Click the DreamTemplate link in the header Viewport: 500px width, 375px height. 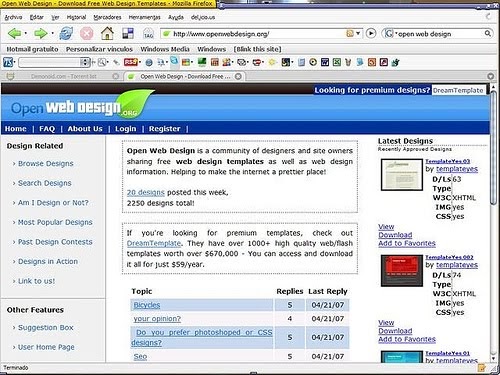tap(458, 90)
